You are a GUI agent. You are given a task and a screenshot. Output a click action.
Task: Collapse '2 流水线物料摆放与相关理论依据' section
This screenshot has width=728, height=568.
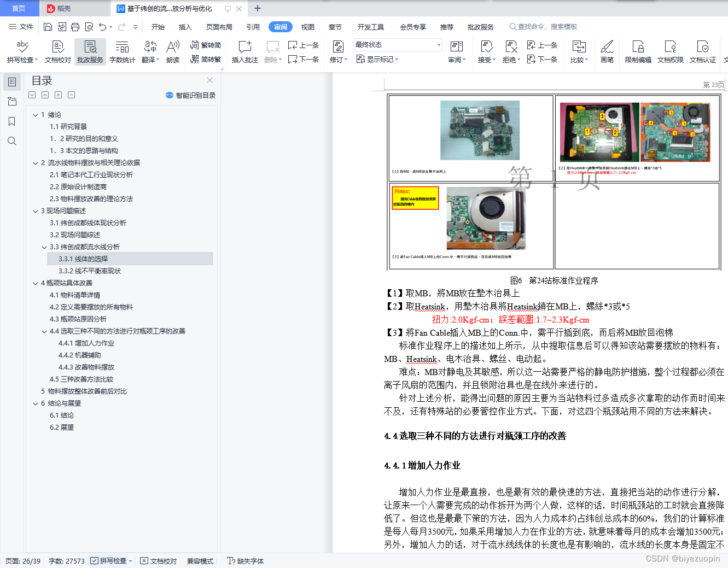pos(36,163)
